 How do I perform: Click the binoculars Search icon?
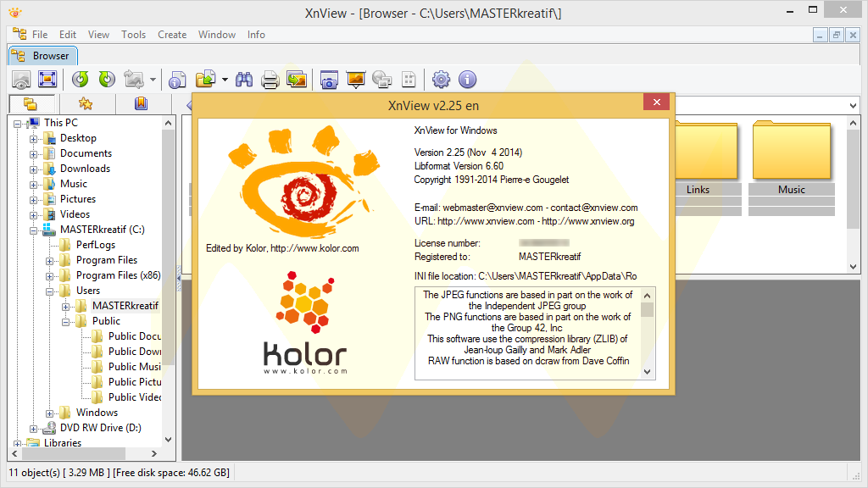243,80
